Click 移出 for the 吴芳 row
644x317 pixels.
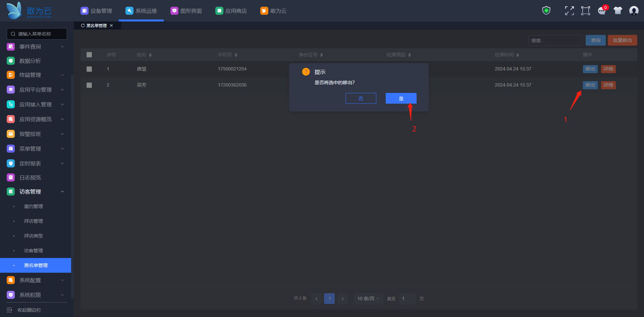[x=590, y=85]
